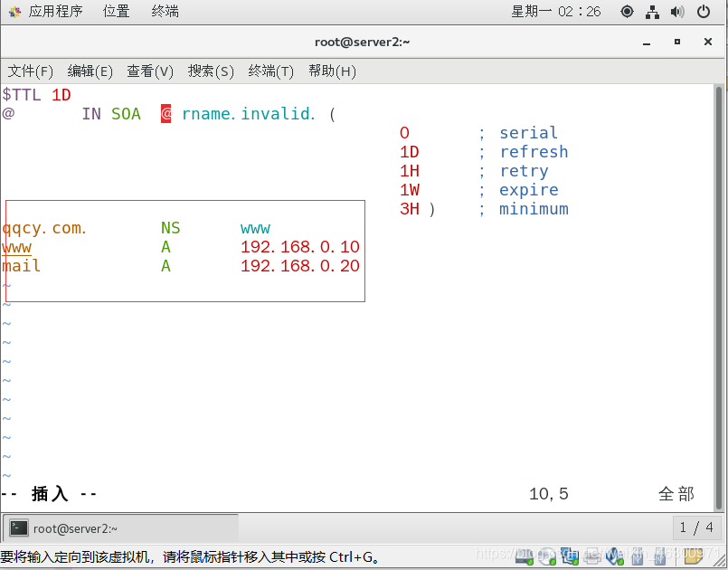
Task: Open the 位置 (Places) menu
Action: click(x=116, y=11)
